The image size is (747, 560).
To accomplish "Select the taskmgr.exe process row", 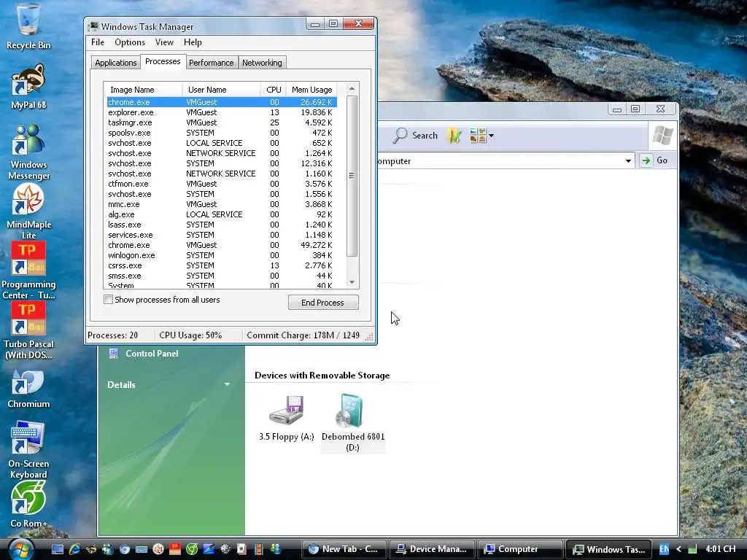I will pos(222,122).
